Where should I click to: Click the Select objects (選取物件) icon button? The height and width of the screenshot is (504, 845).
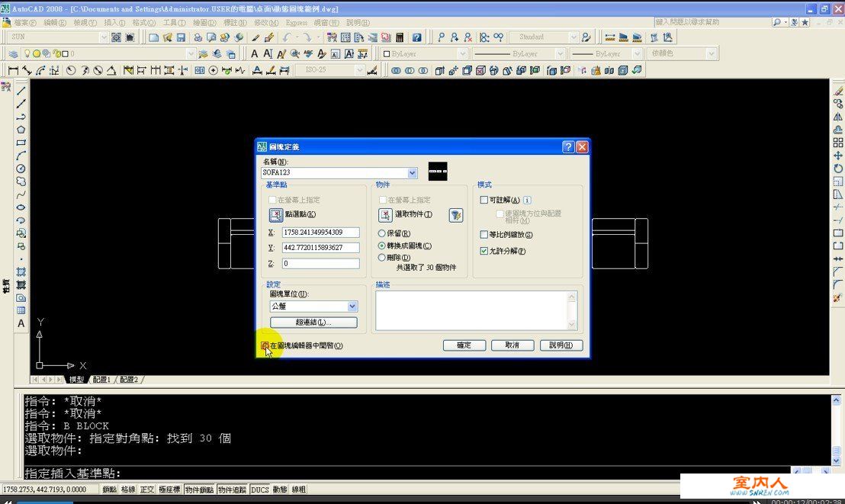(386, 215)
